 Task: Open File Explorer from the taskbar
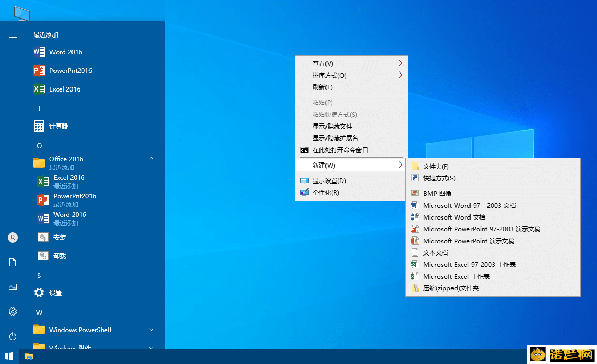point(29,356)
